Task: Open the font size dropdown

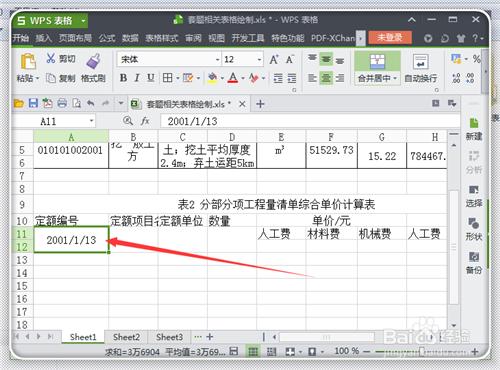Action: pyautogui.click(x=259, y=60)
